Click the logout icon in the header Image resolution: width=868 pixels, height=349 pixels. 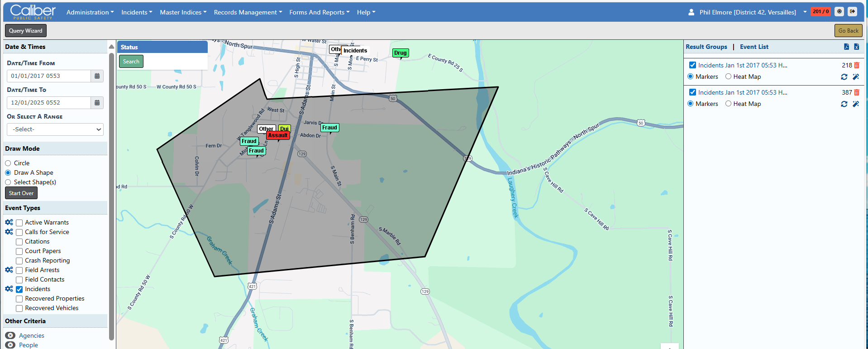tap(852, 12)
